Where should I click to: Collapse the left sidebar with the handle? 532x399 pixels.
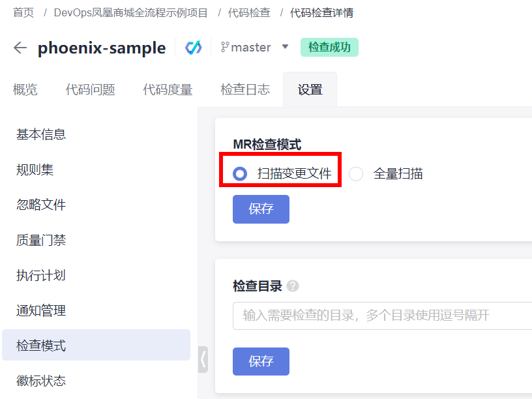point(203,359)
